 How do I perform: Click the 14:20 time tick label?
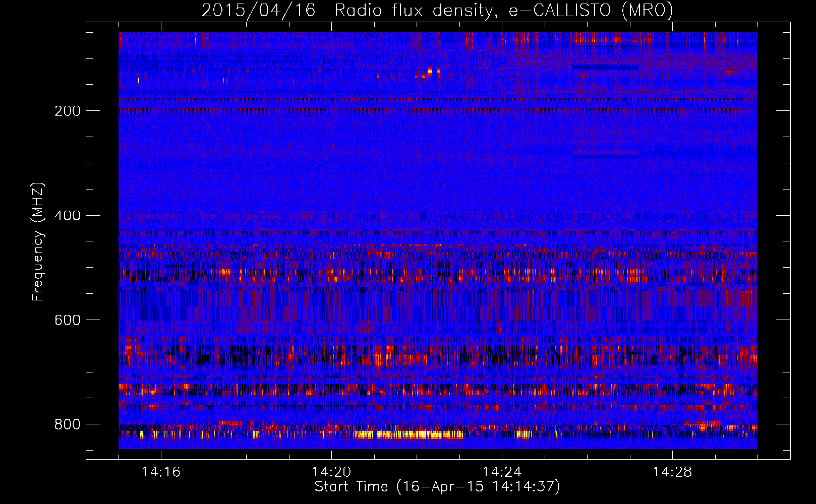331,472
